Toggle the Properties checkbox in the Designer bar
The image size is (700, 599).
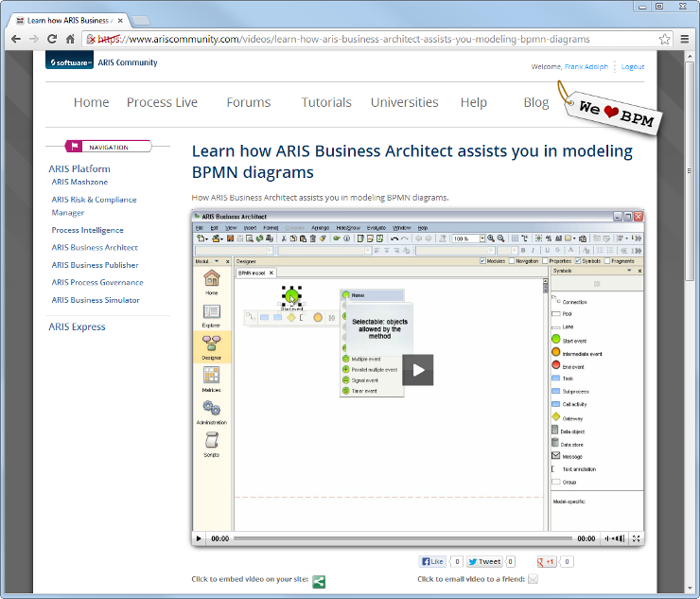coord(545,261)
